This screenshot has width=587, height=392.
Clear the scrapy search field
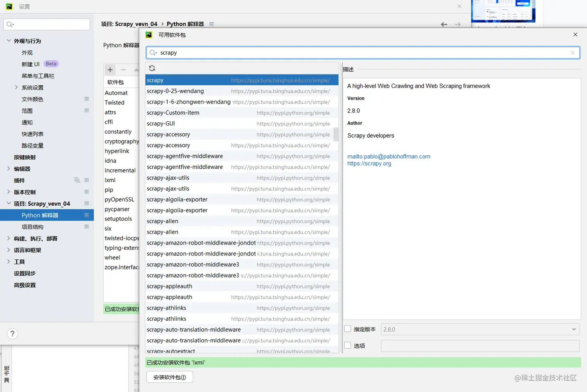572,53
